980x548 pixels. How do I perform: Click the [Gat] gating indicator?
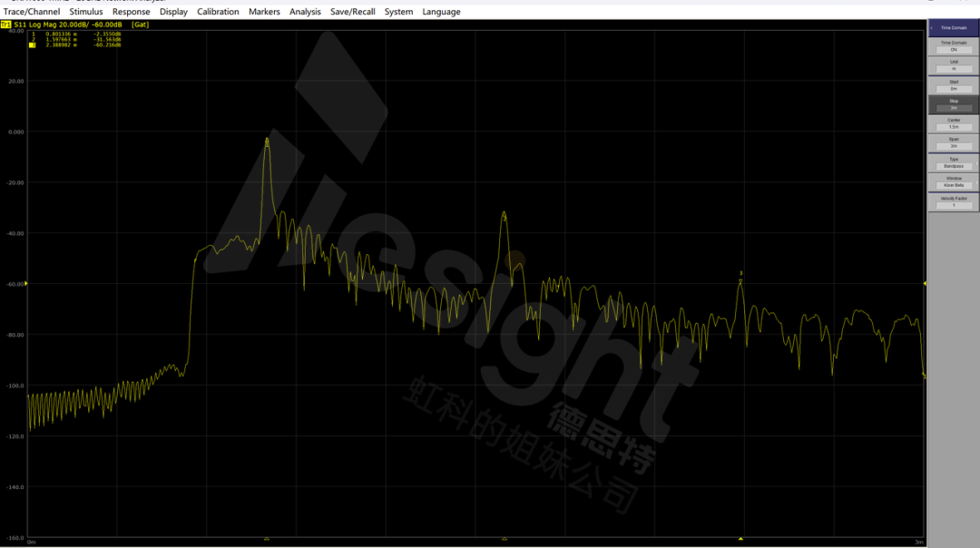[141, 25]
